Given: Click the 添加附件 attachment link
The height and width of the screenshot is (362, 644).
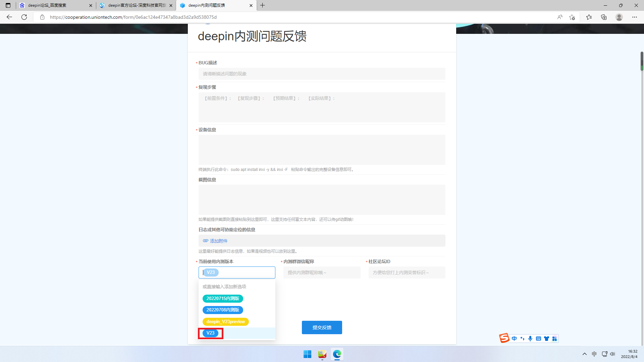Looking at the screenshot, I should click(x=219, y=241).
